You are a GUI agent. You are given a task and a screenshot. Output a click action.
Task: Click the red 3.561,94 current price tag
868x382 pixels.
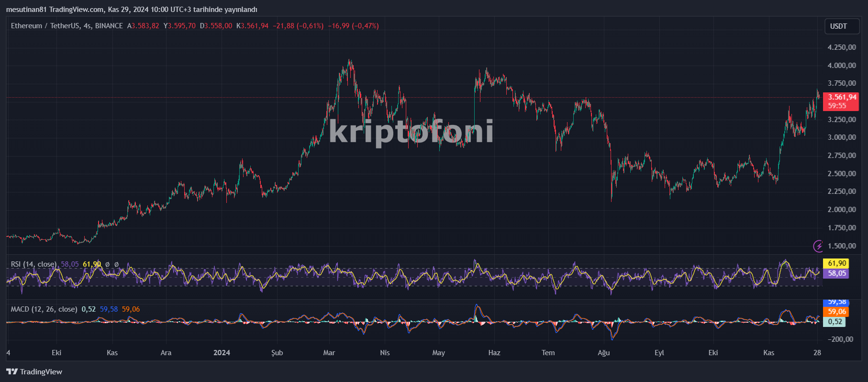pos(841,97)
